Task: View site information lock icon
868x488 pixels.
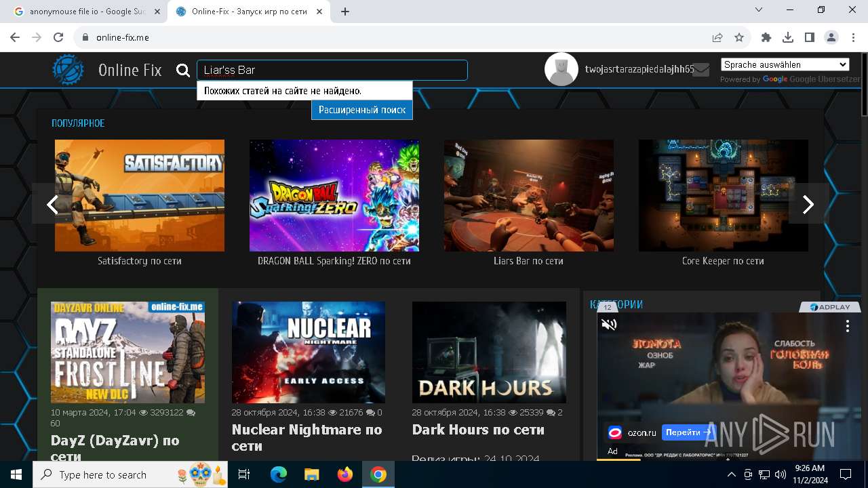Action: click(85, 38)
